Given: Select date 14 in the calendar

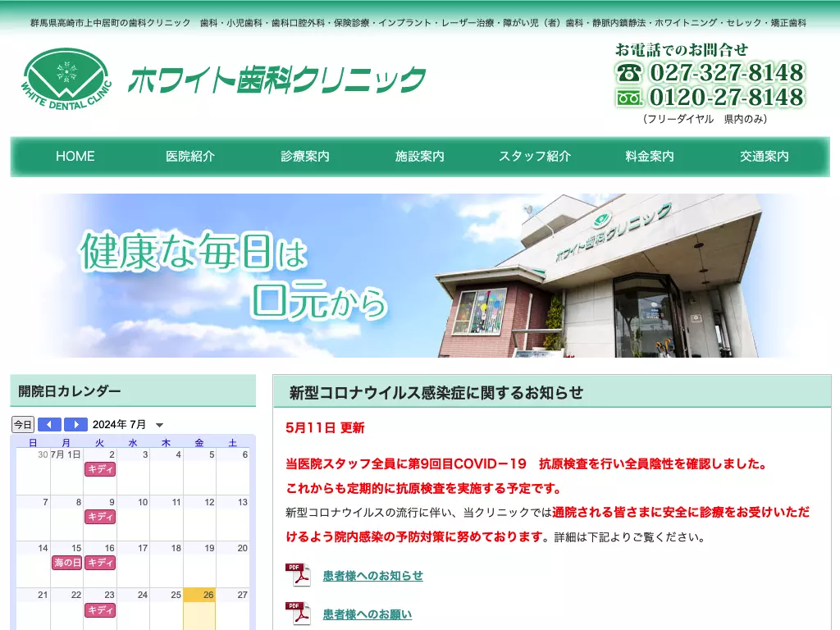Looking at the screenshot, I should click(43, 549).
